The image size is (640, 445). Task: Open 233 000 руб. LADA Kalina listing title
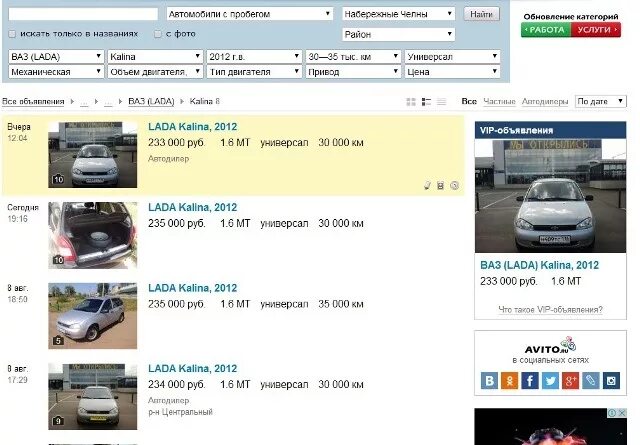193,127
